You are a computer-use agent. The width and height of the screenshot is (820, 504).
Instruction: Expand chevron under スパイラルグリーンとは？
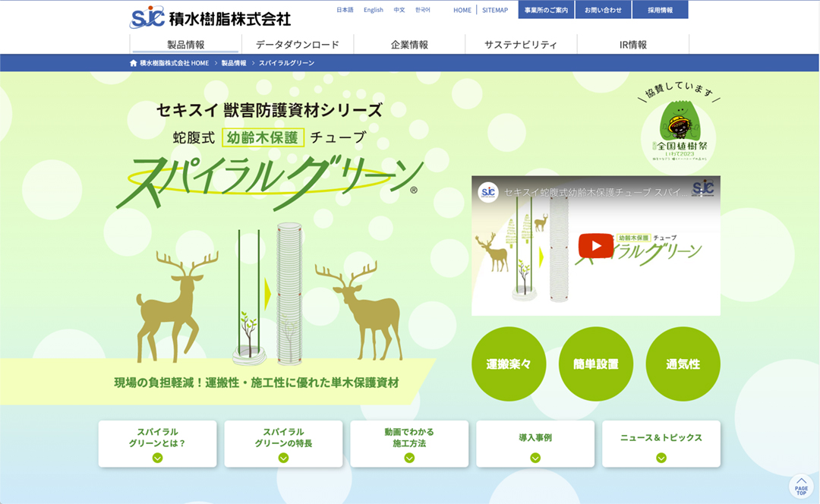click(157, 458)
